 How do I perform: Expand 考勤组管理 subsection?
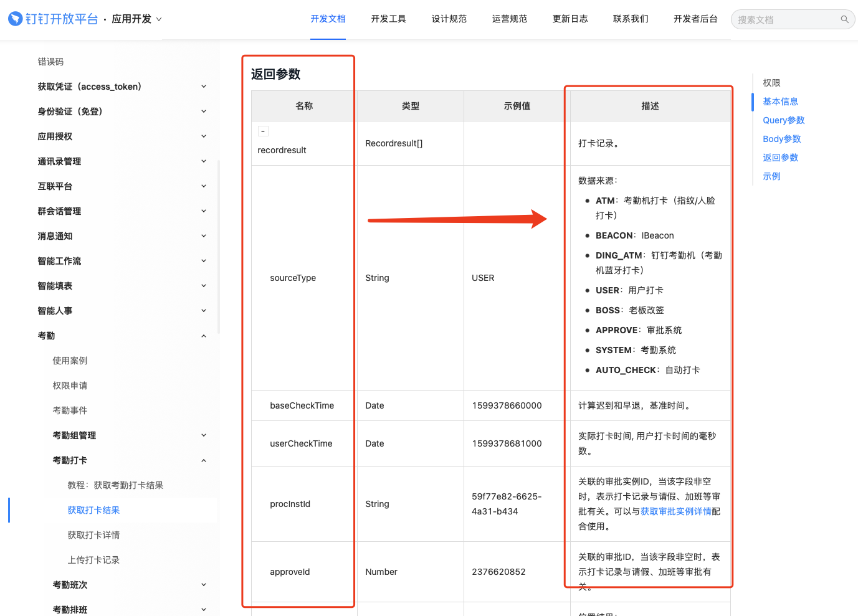[203, 435]
